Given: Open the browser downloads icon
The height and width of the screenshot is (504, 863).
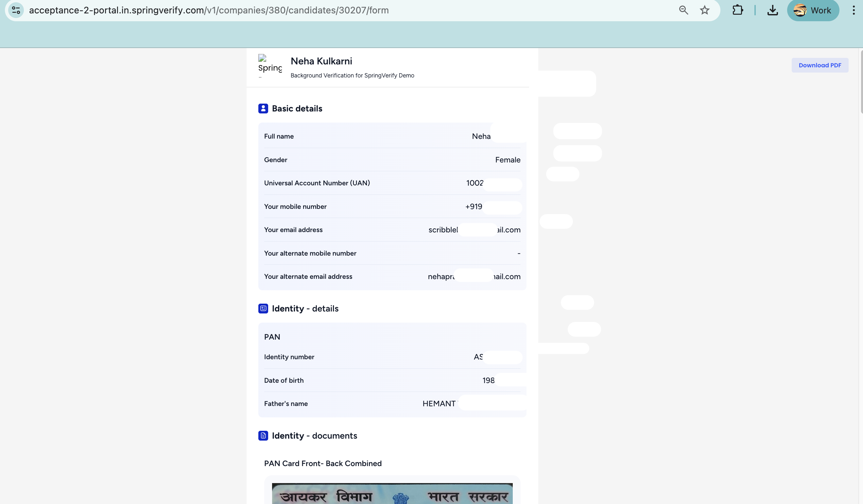Looking at the screenshot, I should tap(772, 10).
